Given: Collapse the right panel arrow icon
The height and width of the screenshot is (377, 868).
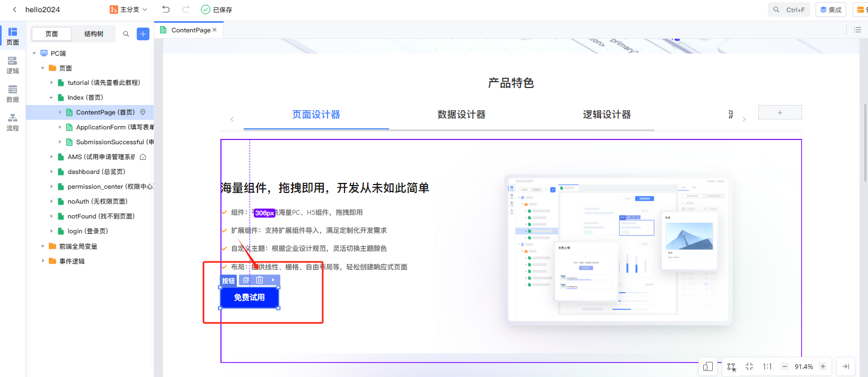Looking at the screenshot, I should pos(846,366).
